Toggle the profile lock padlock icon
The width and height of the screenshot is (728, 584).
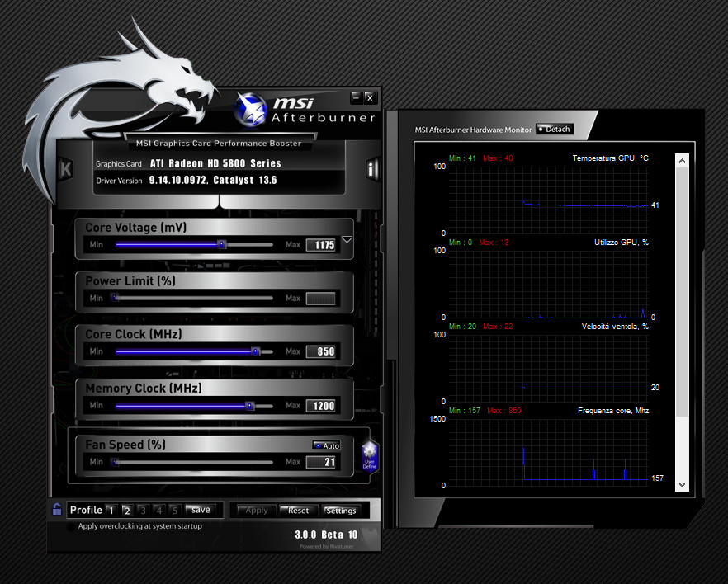(x=57, y=509)
